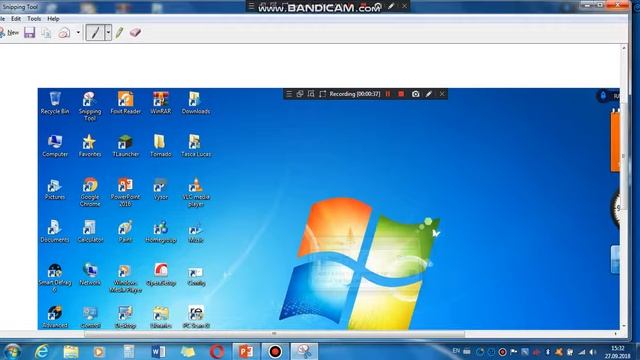Open the Help menu

(53, 19)
